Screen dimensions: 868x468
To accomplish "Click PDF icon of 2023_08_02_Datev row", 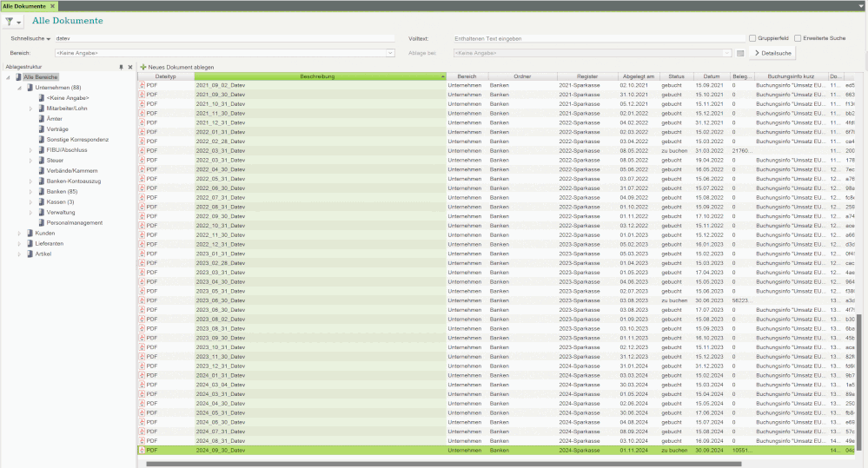I will 142,320.
